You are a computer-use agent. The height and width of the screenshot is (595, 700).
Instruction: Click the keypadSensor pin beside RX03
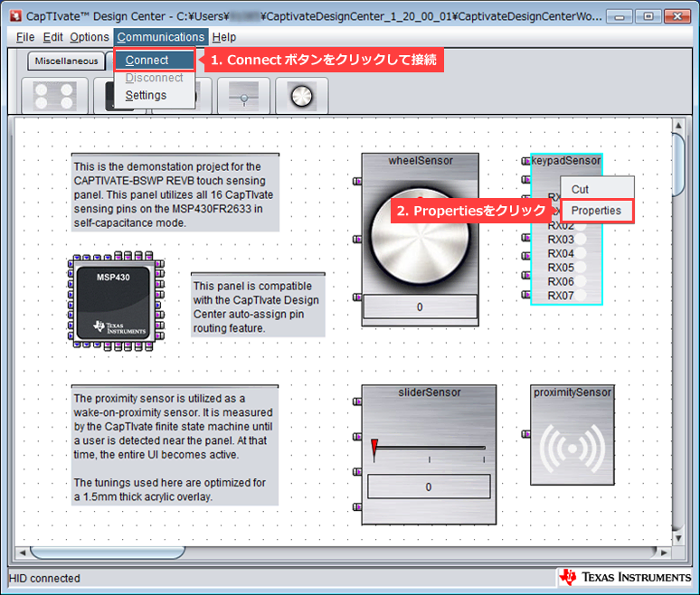(x=525, y=238)
